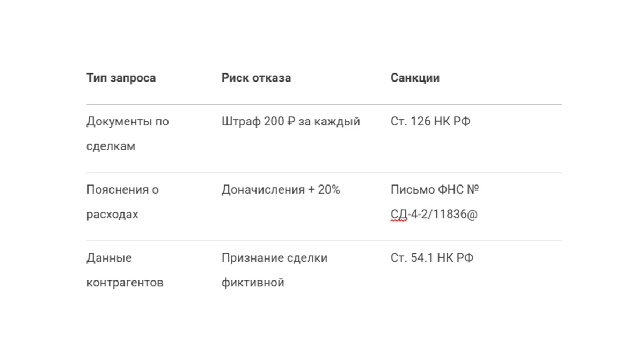This screenshot has width=644, height=362.
Task: Click the word "контрагентов"
Action: click(x=125, y=283)
